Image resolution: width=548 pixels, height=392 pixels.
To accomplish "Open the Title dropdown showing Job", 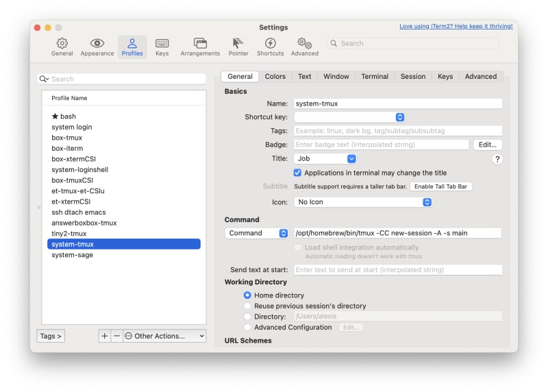I will [325, 159].
